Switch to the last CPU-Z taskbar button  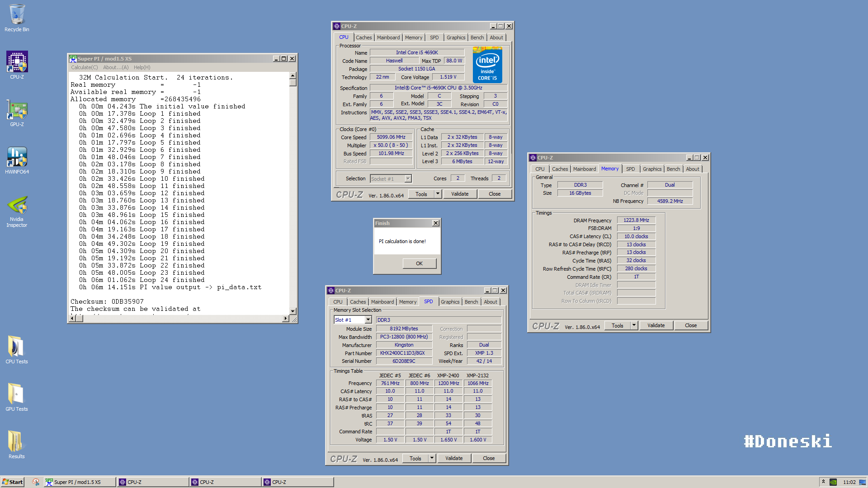click(x=297, y=482)
